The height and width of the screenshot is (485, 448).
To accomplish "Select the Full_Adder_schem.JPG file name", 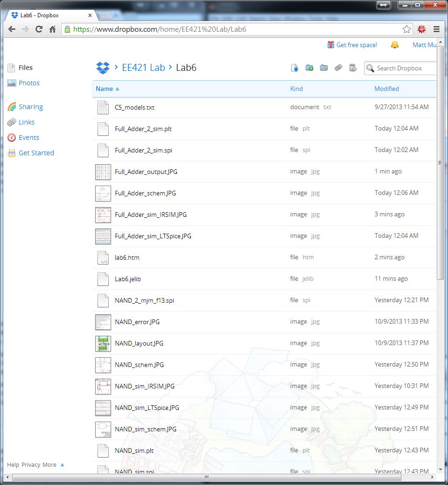I will [x=145, y=194].
